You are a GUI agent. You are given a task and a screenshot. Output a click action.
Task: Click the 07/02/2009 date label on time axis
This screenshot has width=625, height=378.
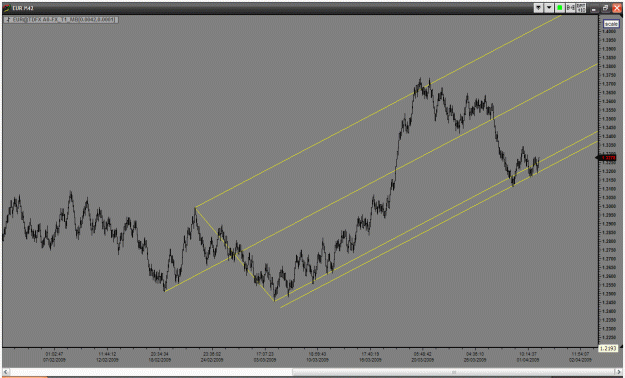click(54, 360)
